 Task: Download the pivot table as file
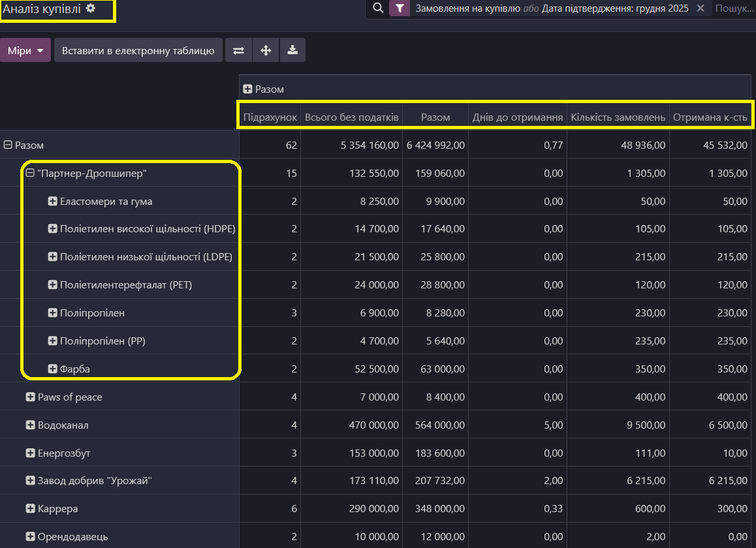click(292, 50)
